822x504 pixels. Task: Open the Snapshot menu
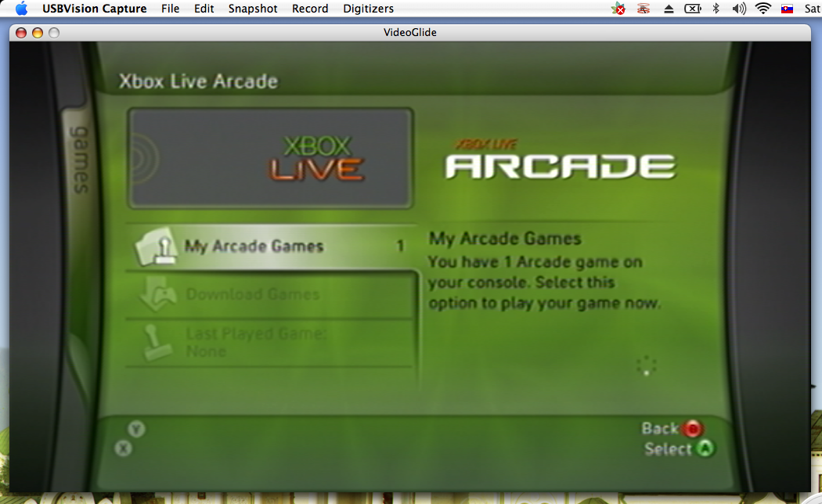click(253, 9)
